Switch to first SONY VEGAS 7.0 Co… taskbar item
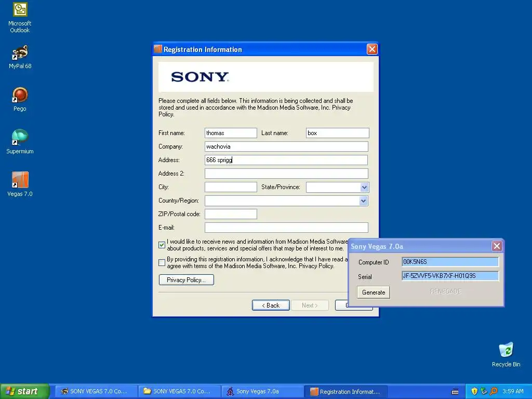Viewport: 532px width, 399px height. tap(96, 391)
